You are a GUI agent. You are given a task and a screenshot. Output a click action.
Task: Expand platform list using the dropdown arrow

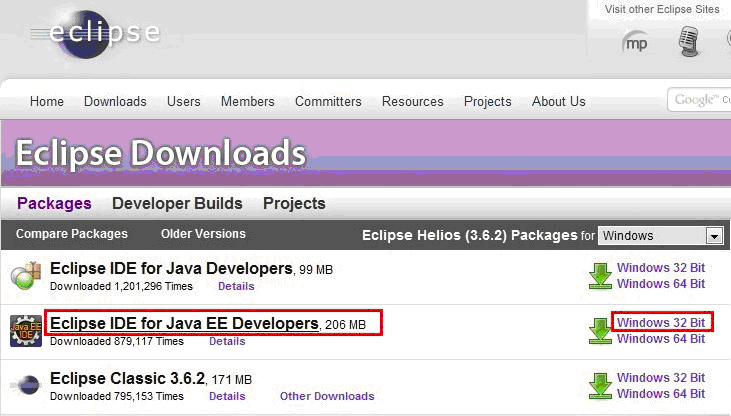coord(714,236)
